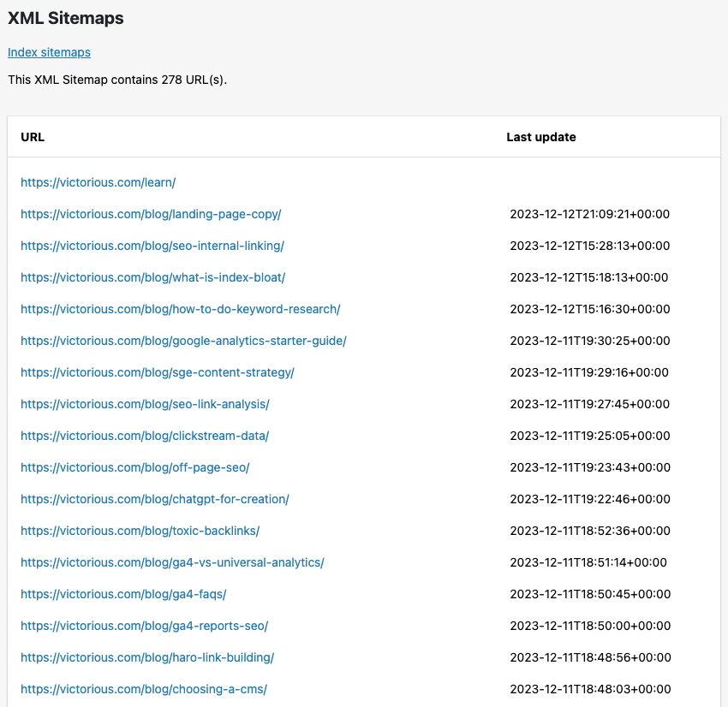
Task: Open the off-page-seo blog link
Action: (134, 467)
